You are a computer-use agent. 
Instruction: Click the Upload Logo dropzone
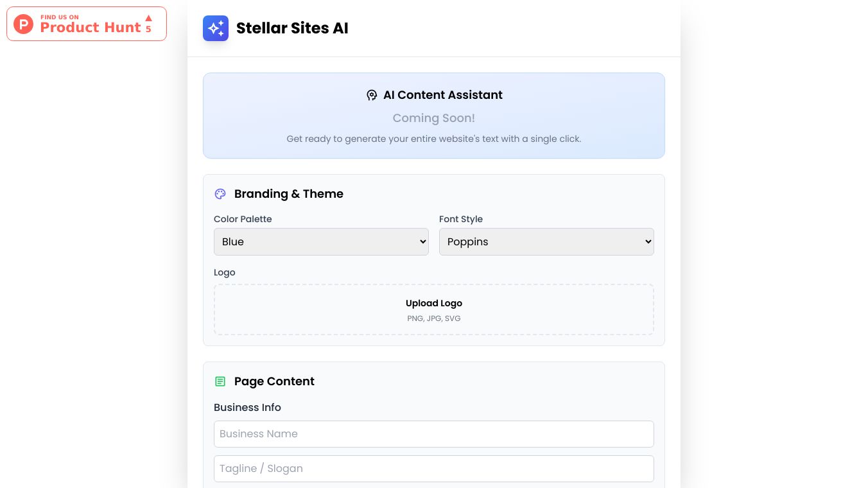[434, 309]
